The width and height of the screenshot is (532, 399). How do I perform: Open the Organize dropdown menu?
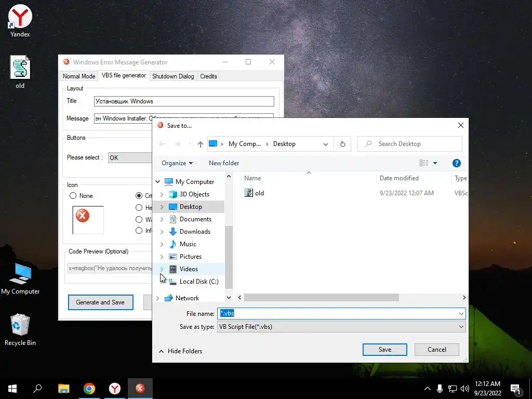click(177, 163)
